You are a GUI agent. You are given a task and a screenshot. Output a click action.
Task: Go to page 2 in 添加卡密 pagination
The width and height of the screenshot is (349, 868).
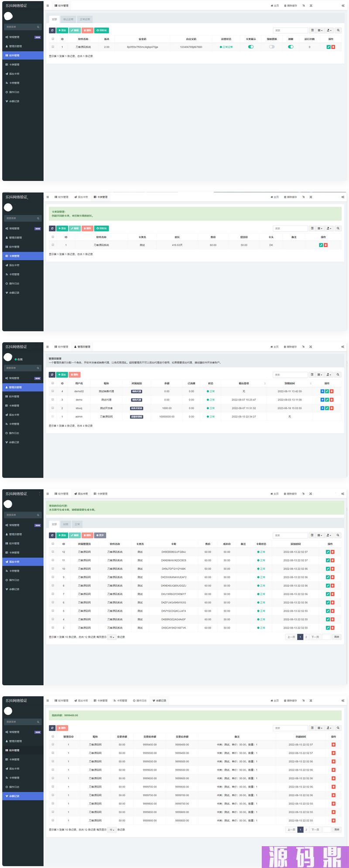(306, 637)
